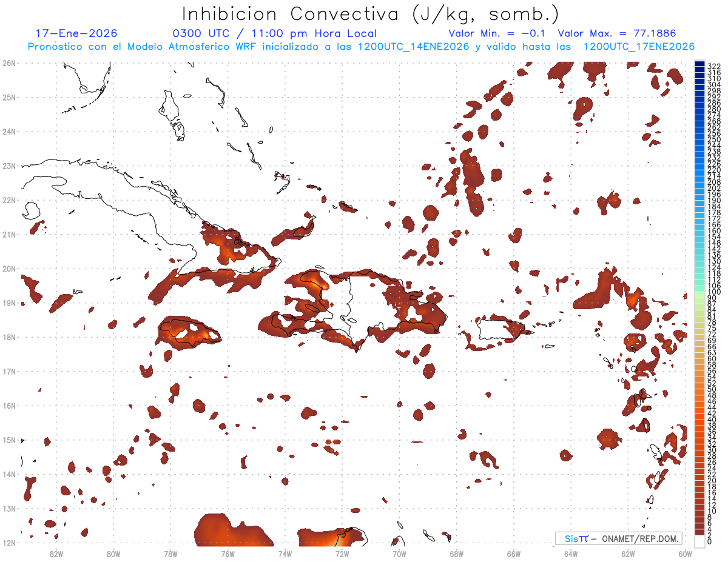728x562 pixels.
Task: Click the 80W longitude label
Action: coord(113,554)
